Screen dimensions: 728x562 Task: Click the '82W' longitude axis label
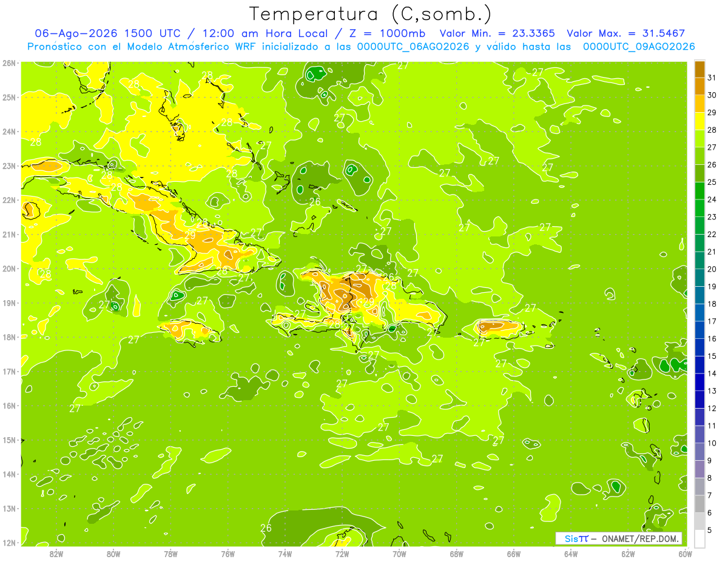tap(56, 554)
